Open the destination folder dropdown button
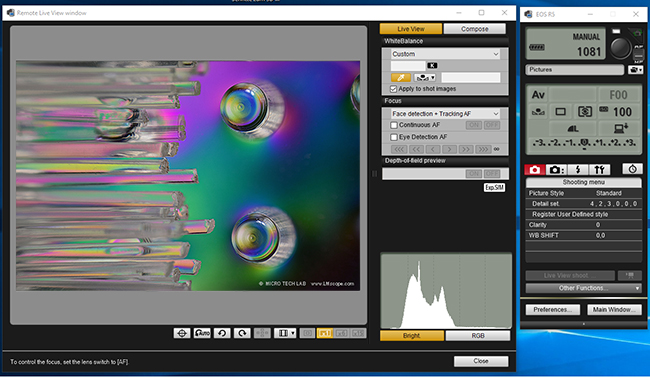This screenshot has height=378, width=650. (635, 70)
